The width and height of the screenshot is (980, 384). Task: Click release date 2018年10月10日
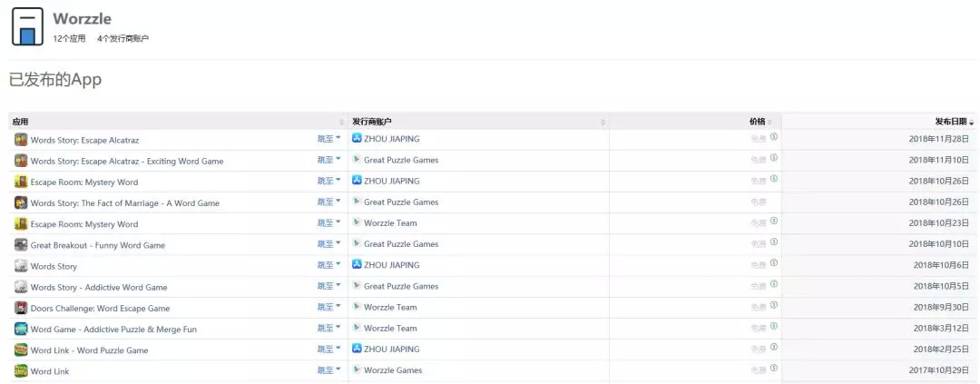pos(939,244)
